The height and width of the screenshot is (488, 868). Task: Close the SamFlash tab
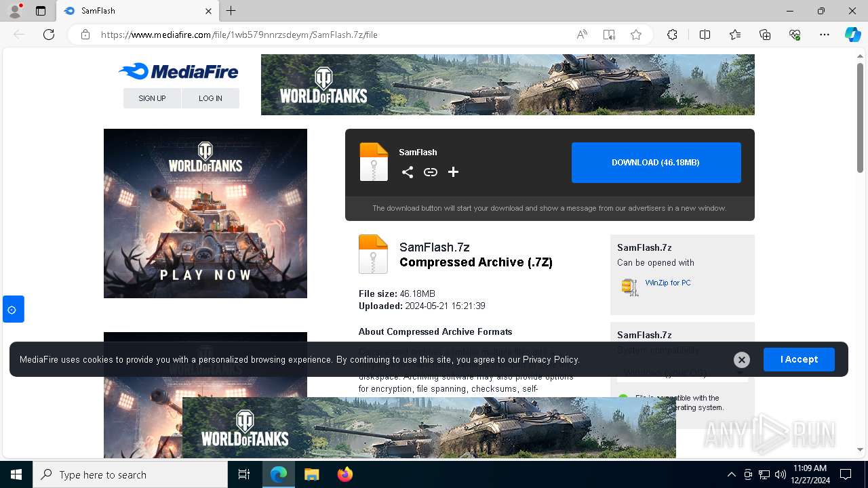click(x=209, y=11)
